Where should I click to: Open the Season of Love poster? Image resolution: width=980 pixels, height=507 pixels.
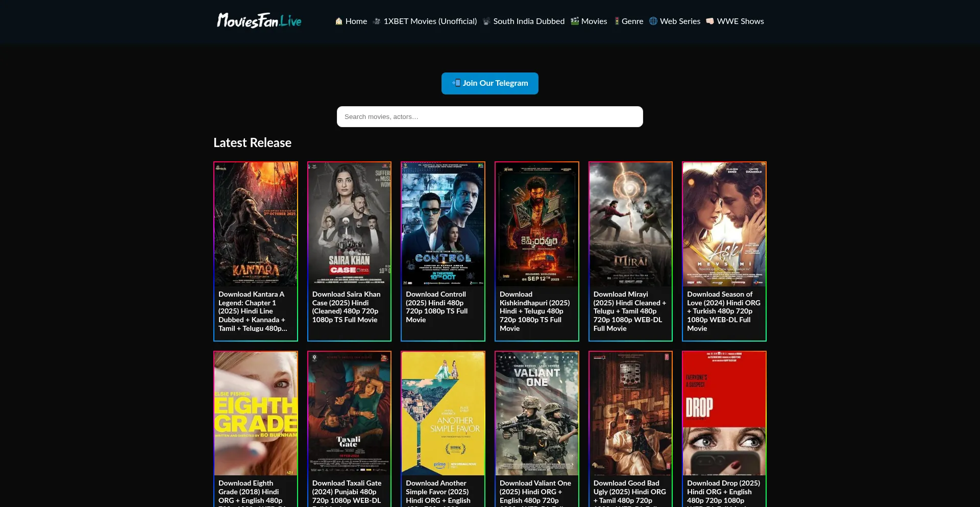(724, 224)
